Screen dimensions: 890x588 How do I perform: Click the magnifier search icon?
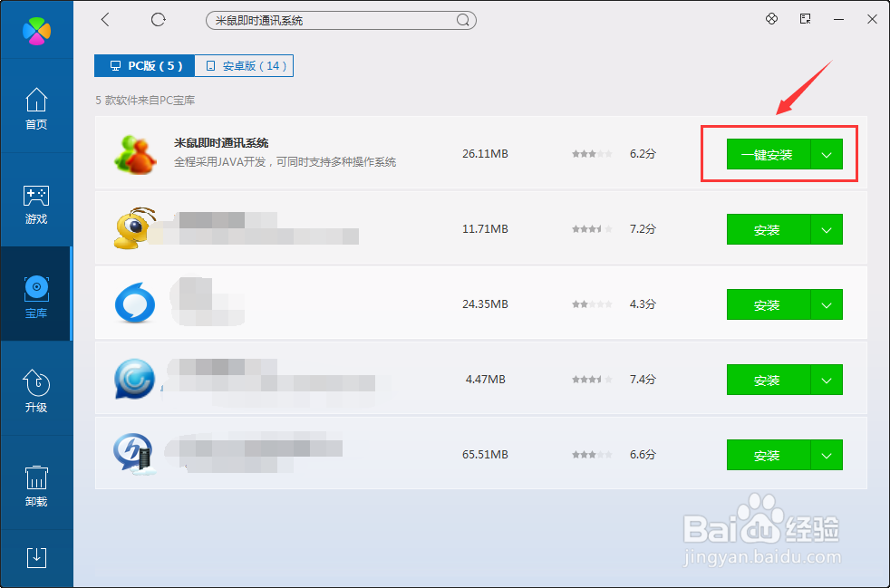[462, 21]
